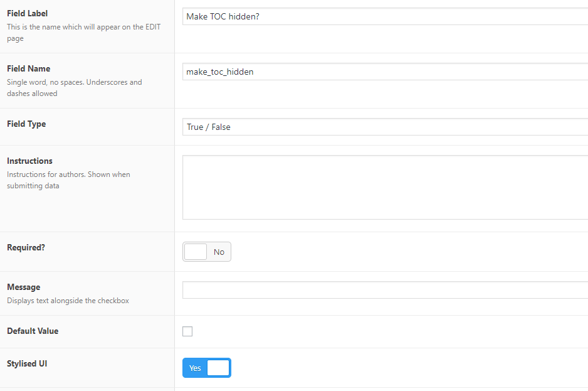The height and width of the screenshot is (391, 588).
Task: Click the bold "Instructions" setting heading
Action: point(29,161)
